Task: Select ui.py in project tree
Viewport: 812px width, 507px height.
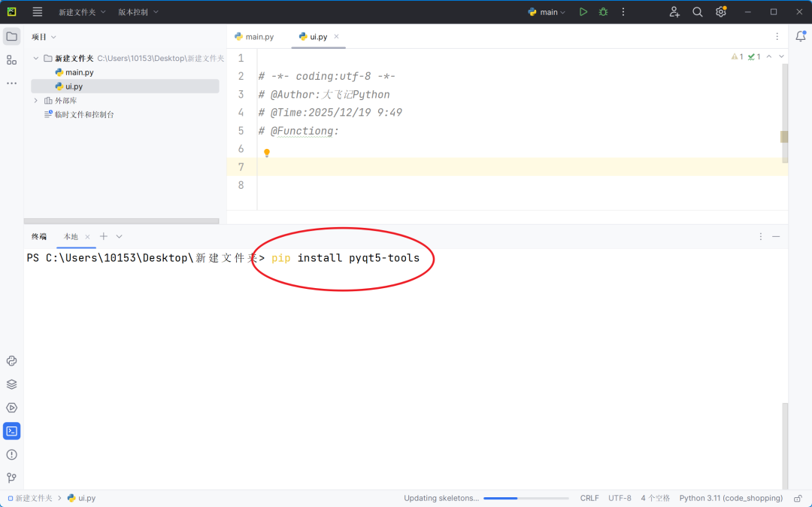Action: [125, 87]
